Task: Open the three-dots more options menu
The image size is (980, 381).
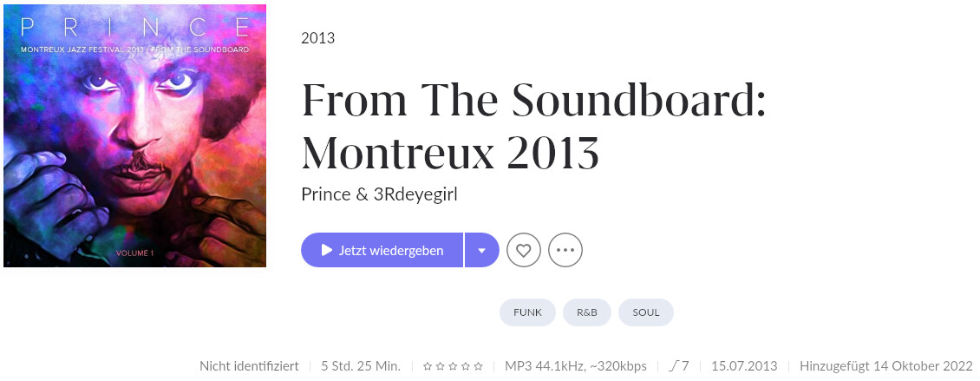Action: (x=565, y=250)
